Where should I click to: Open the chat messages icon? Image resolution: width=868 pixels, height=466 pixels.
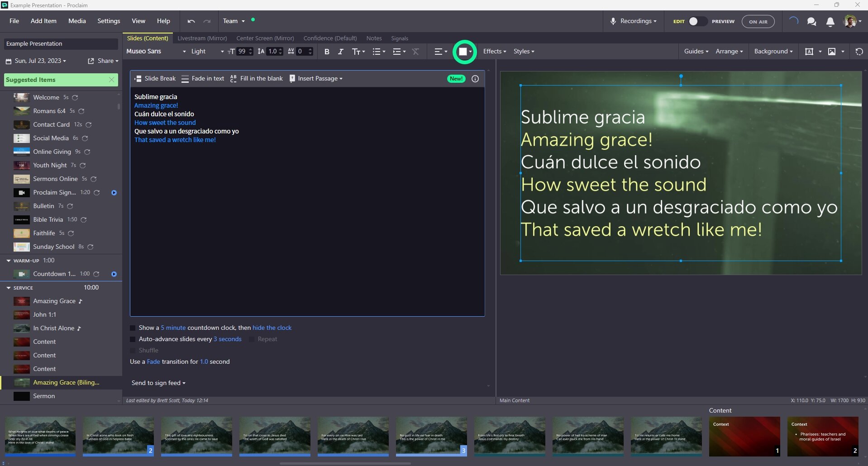click(x=811, y=22)
